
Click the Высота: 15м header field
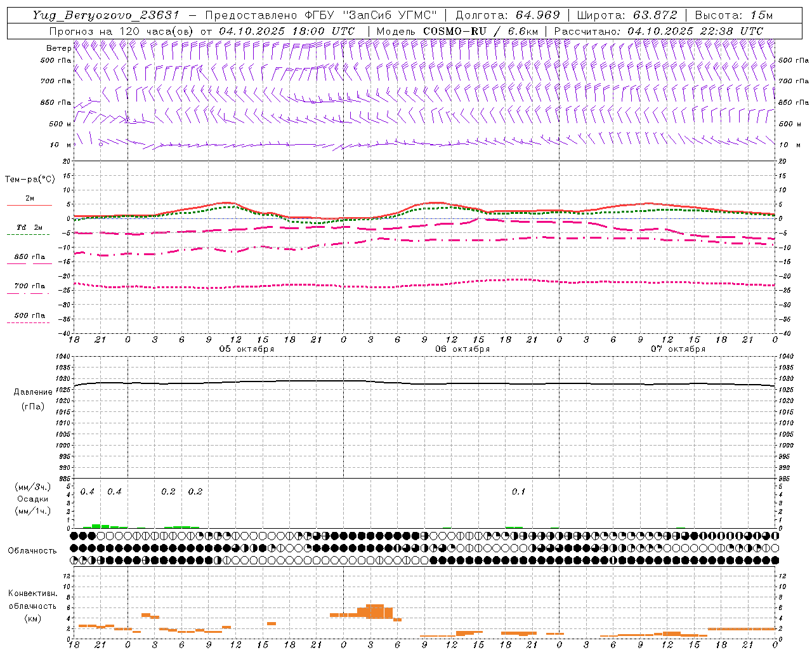734,15
